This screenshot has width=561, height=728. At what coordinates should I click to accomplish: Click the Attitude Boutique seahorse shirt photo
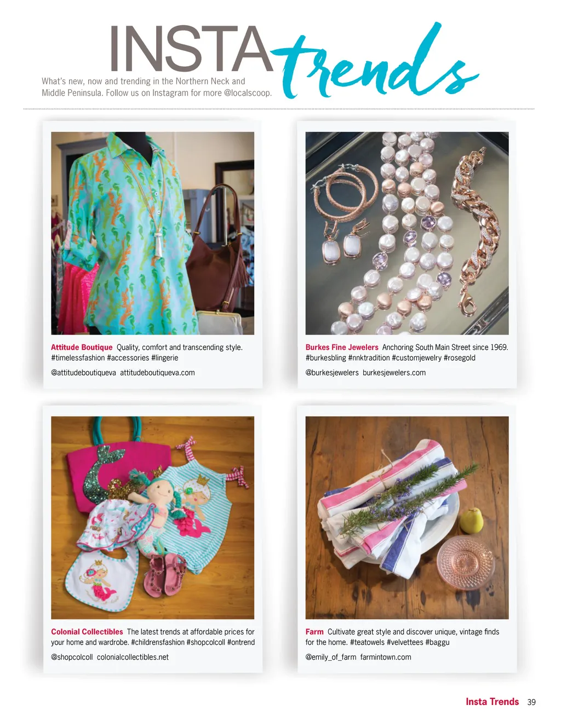pos(152,233)
